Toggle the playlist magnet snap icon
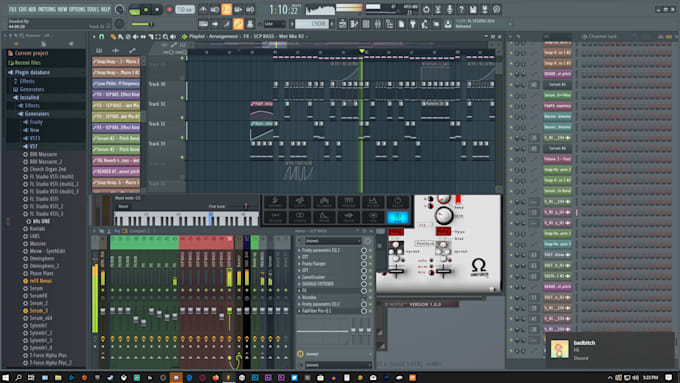The height and width of the screenshot is (383, 680). [101, 37]
